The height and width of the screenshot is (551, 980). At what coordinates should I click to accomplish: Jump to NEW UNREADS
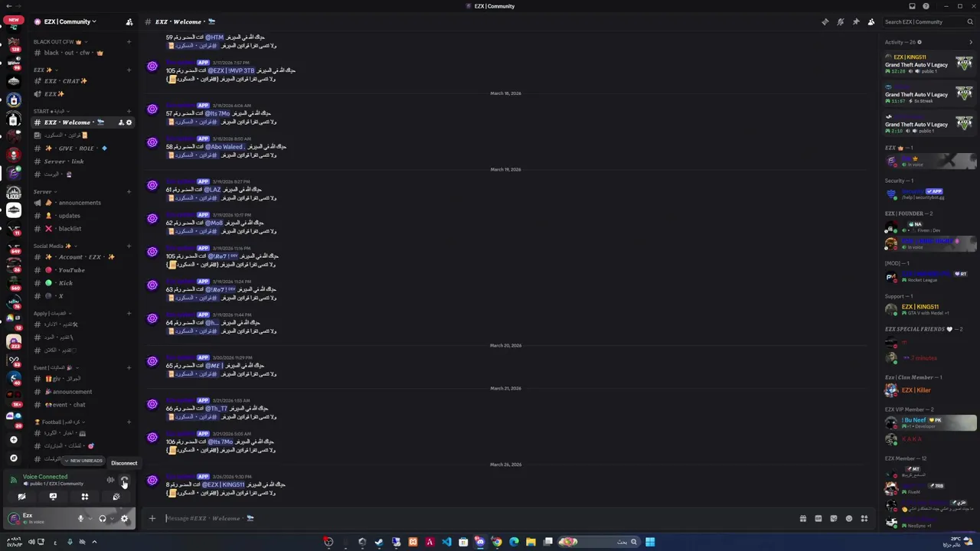[83, 461]
